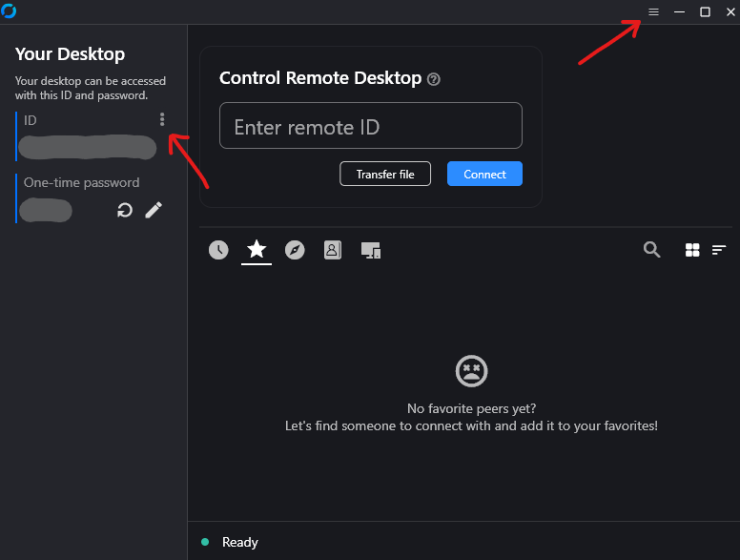Focus the Enter remote ID field
Screen dimensions: 740x560
click(x=370, y=126)
